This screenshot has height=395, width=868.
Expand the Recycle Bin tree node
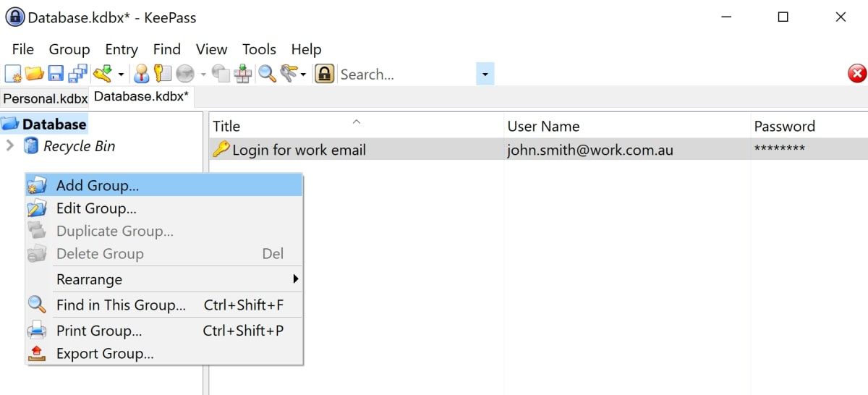pyautogui.click(x=10, y=146)
